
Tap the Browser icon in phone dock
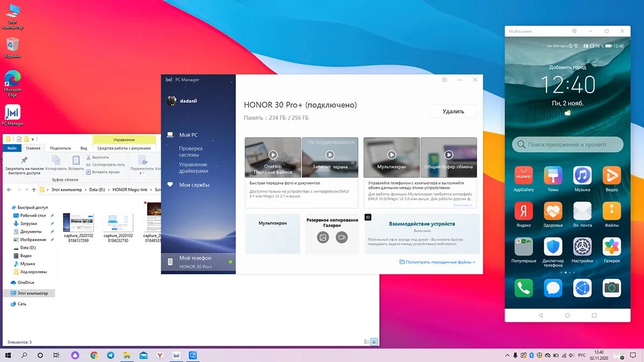583,288
